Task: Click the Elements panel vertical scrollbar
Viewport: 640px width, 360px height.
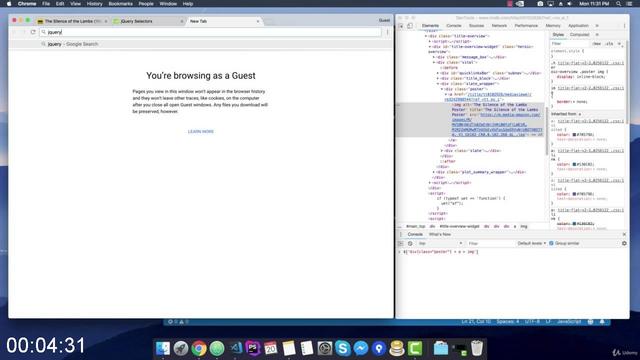Action: point(547,131)
